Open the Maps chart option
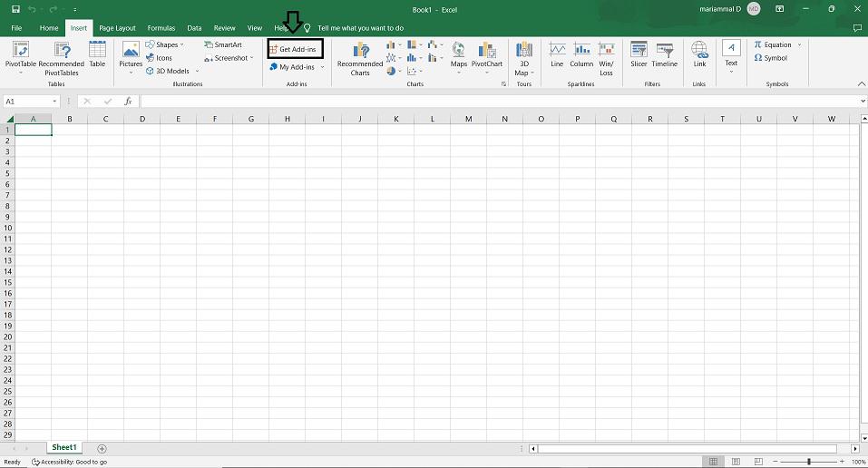 click(459, 54)
